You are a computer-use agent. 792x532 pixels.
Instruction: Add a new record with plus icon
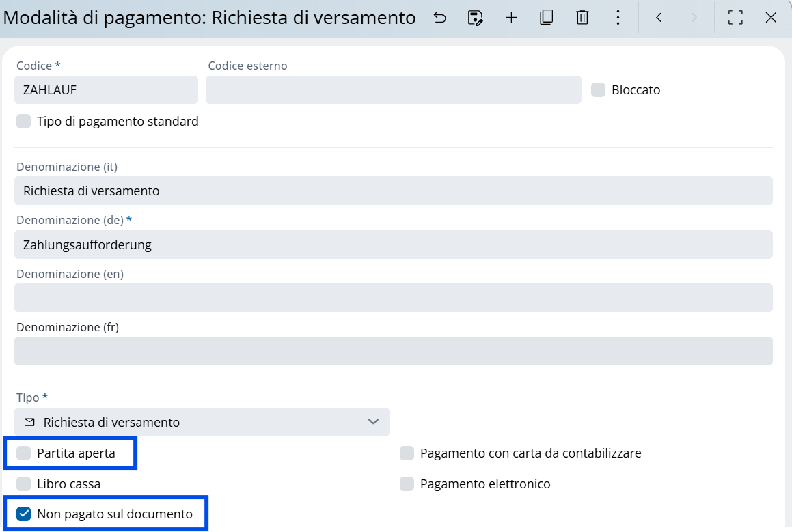point(511,18)
